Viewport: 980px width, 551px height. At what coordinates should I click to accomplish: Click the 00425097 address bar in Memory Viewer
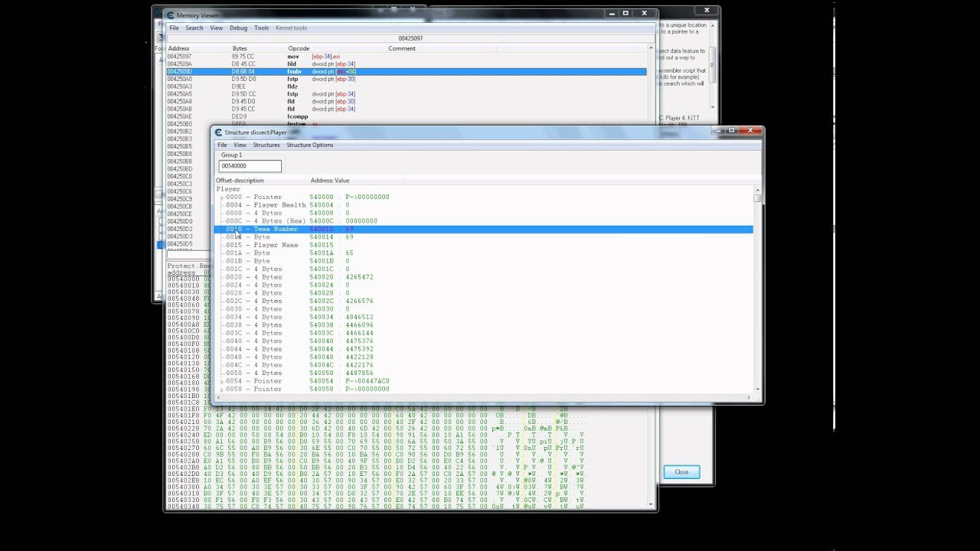click(410, 38)
